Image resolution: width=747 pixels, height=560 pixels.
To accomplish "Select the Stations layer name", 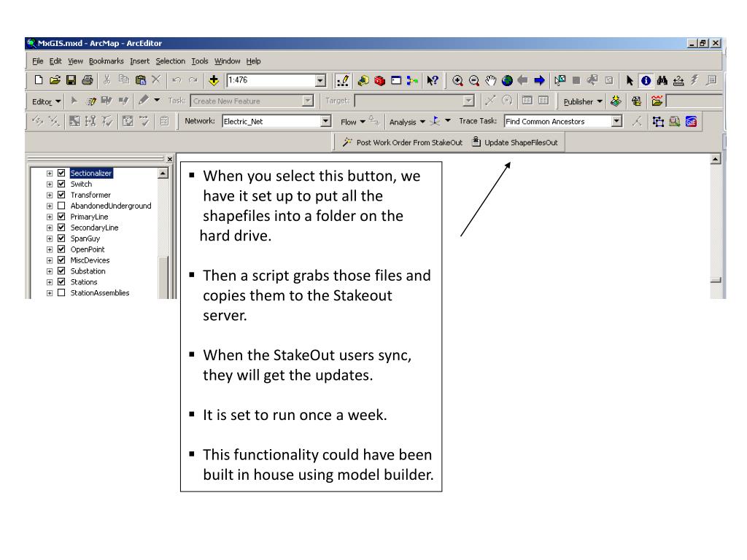I will 84,282.
